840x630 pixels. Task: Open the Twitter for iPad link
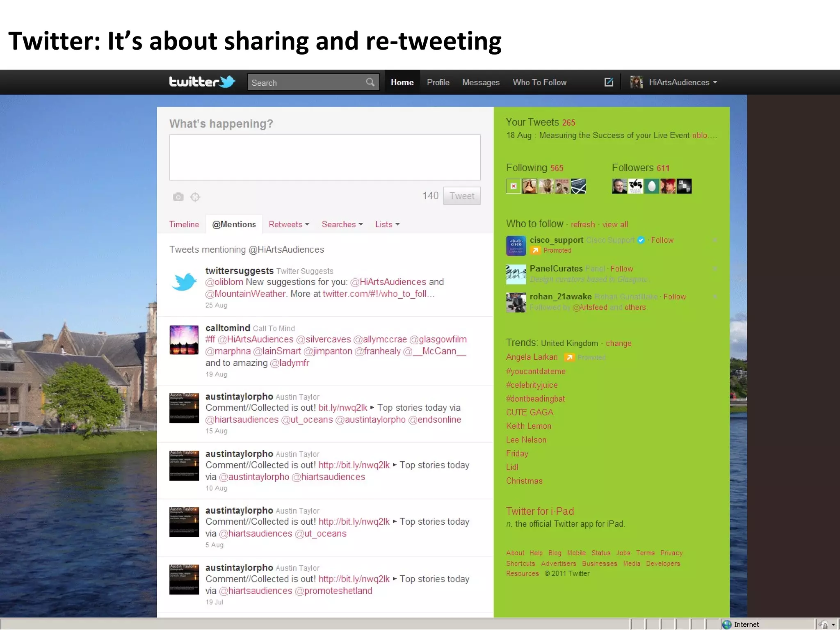pyautogui.click(x=540, y=511)
